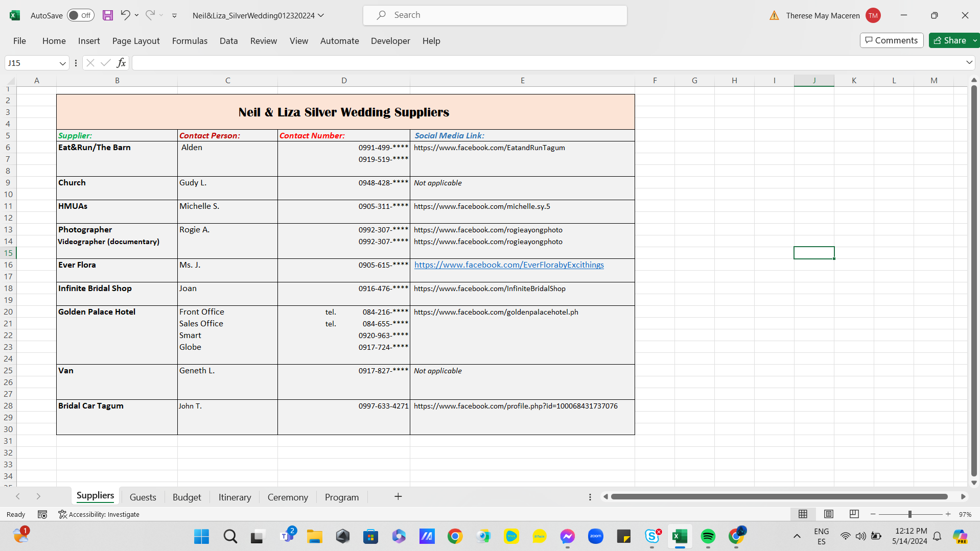Viewport: 980px width, 551px height.
Task: Click the formula bar Enter checkmark icon
Action: [x=106, y=63]
